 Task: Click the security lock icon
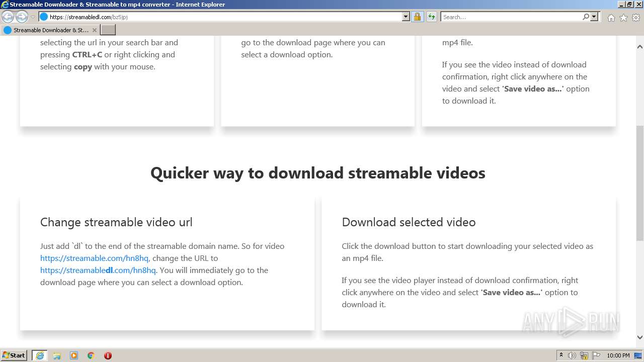(x=417, y=17)
